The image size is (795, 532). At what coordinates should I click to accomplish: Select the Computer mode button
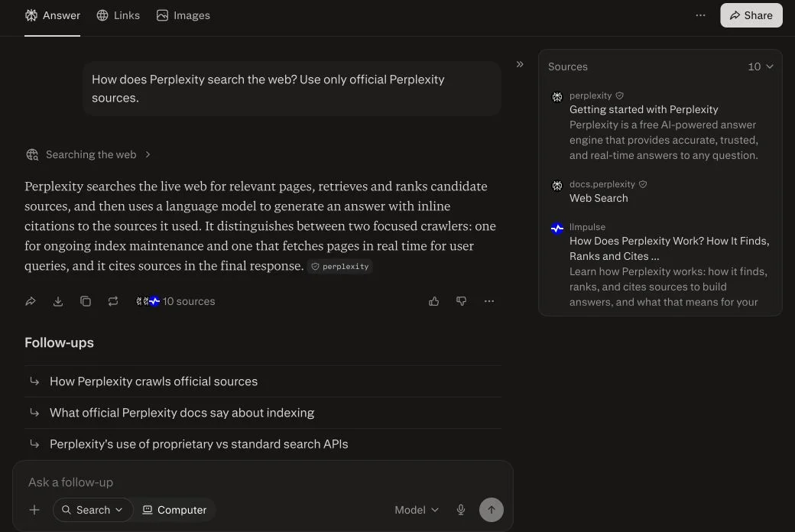click(x=174, y=510)
